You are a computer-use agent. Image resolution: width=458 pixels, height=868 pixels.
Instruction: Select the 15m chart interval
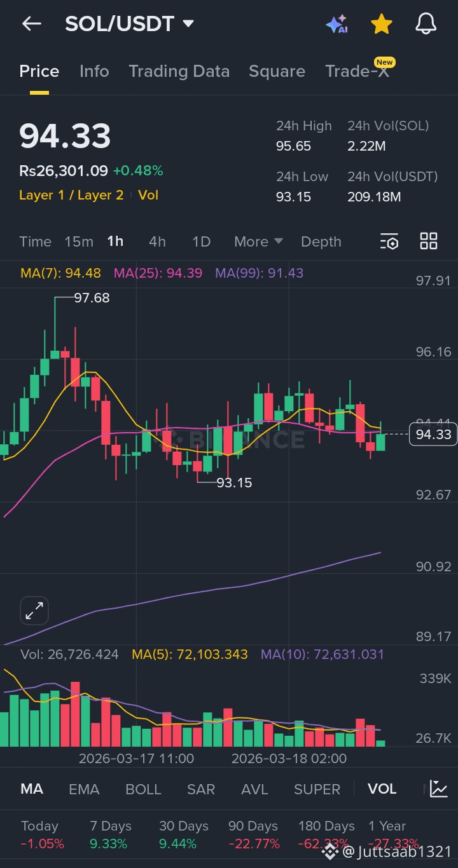point(79,241)
